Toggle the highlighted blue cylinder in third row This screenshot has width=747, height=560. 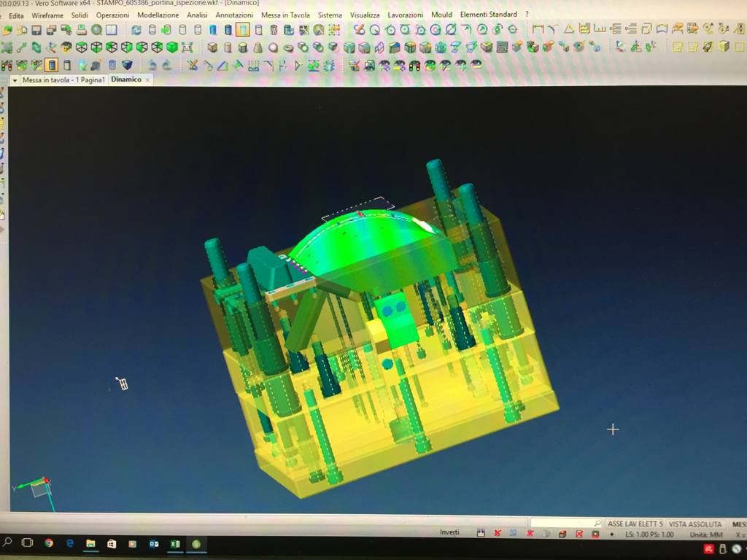(52, 65)
